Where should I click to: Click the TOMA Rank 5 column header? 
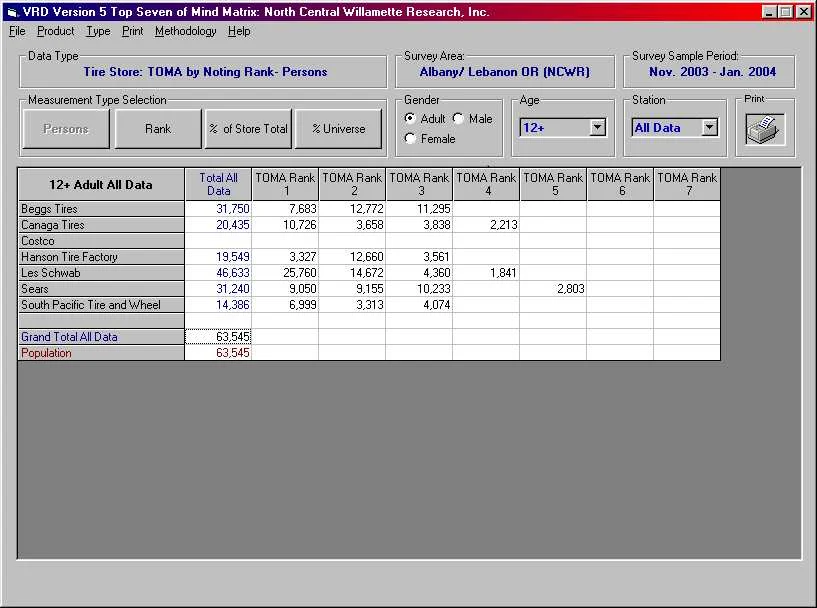point(553,184)
